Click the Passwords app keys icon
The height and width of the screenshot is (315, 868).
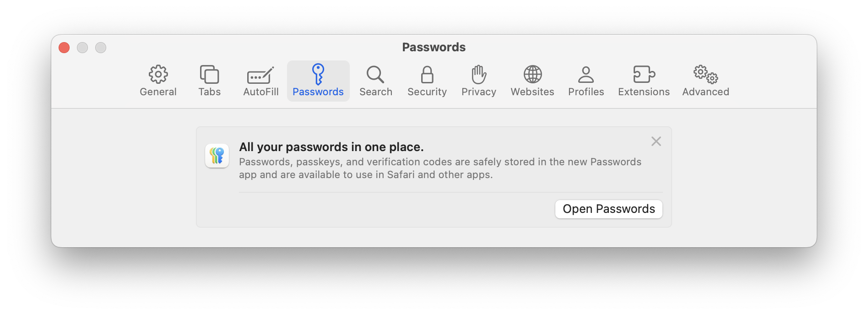217,156
